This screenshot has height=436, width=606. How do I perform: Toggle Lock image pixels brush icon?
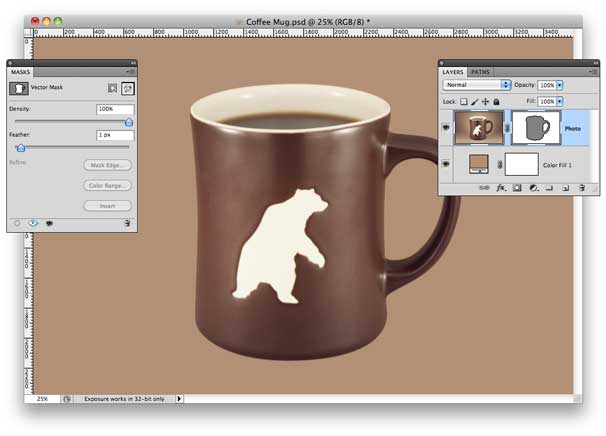(x=475, y=102)
